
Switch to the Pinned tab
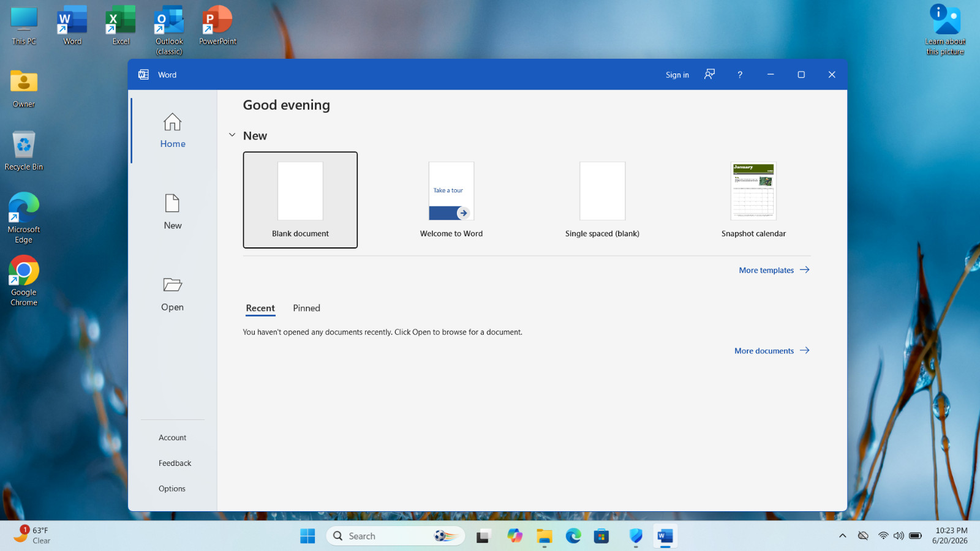306,308
